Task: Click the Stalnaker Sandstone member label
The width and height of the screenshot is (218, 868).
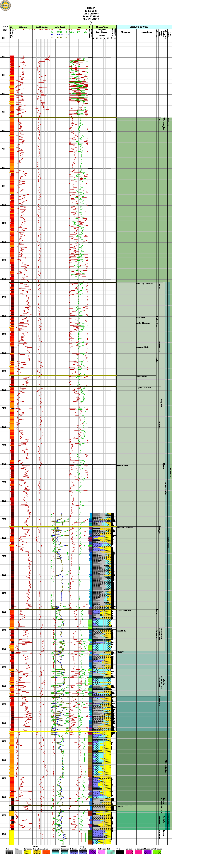Action: point(125,528)
